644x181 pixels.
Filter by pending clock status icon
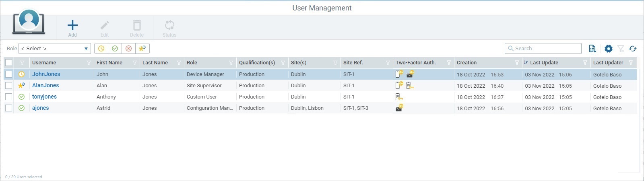point(101,48)
